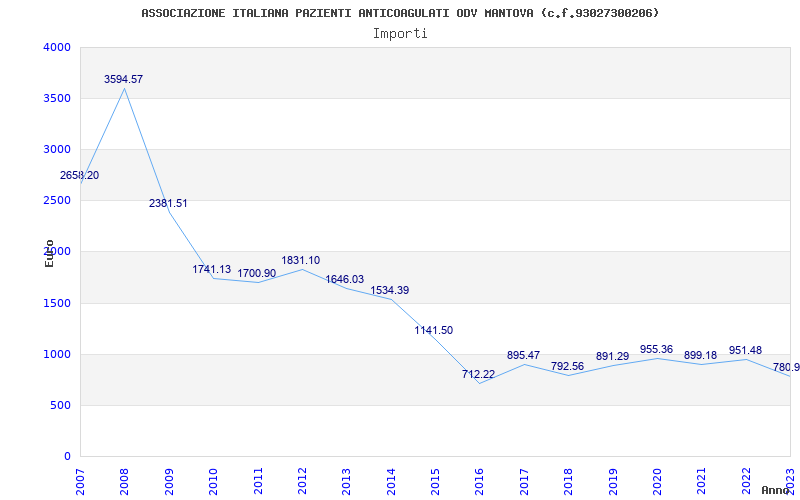Click y-axis value 2500
800x500 pixels.
(x=57, y=201)
